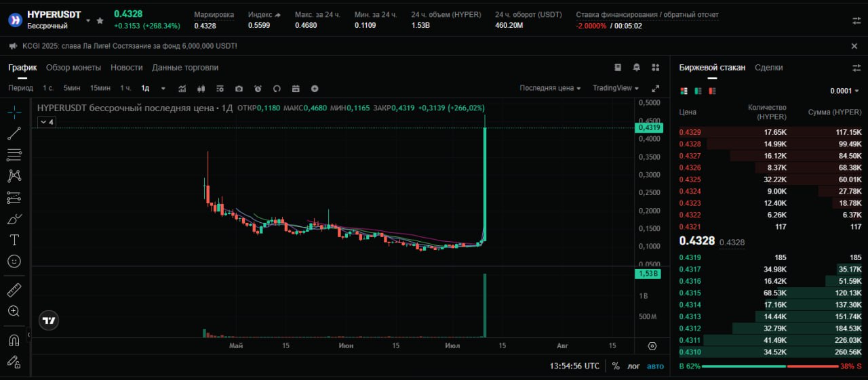Image resolution: width=868 pixels, height=380 pixels.
Task: Expand chart to fullscreen
Action: coord(655,89)
